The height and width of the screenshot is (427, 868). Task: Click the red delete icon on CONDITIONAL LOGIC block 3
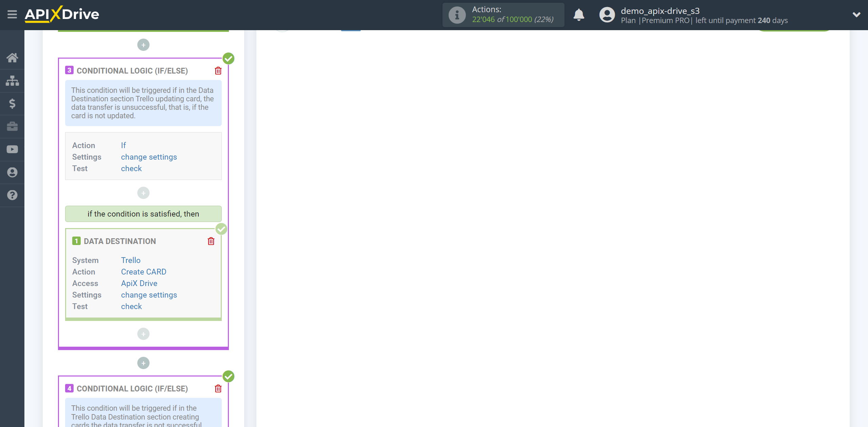(x=218, y=71)
